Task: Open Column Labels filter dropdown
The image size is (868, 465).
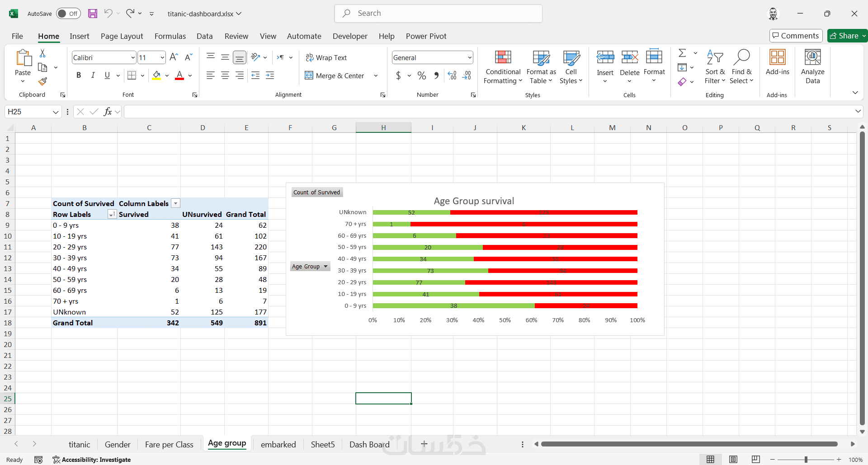Action: point(176,203)
